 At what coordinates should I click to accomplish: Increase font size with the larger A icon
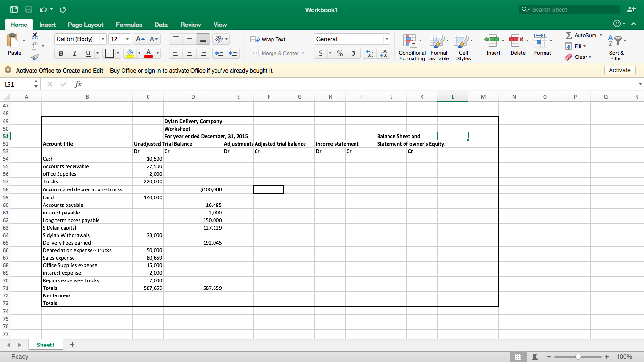[141, 39]
